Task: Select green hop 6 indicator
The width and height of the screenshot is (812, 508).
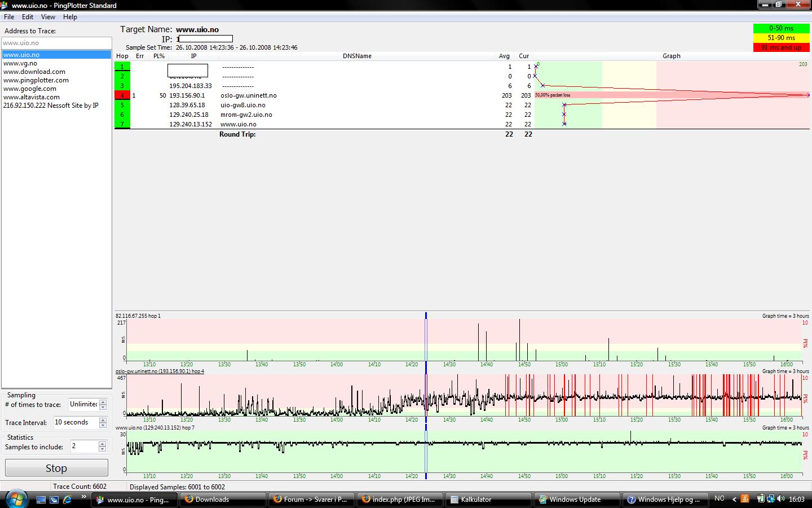Action: click(x=122, y=115)
